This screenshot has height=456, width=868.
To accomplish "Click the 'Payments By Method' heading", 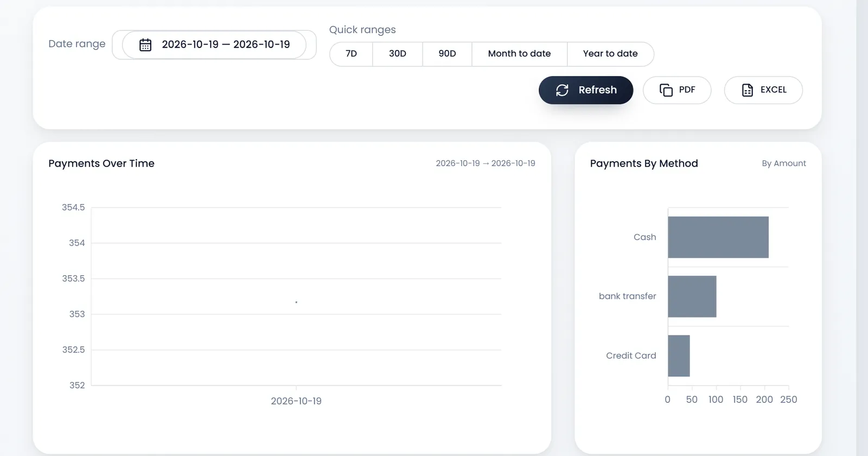I will (644, 163).
